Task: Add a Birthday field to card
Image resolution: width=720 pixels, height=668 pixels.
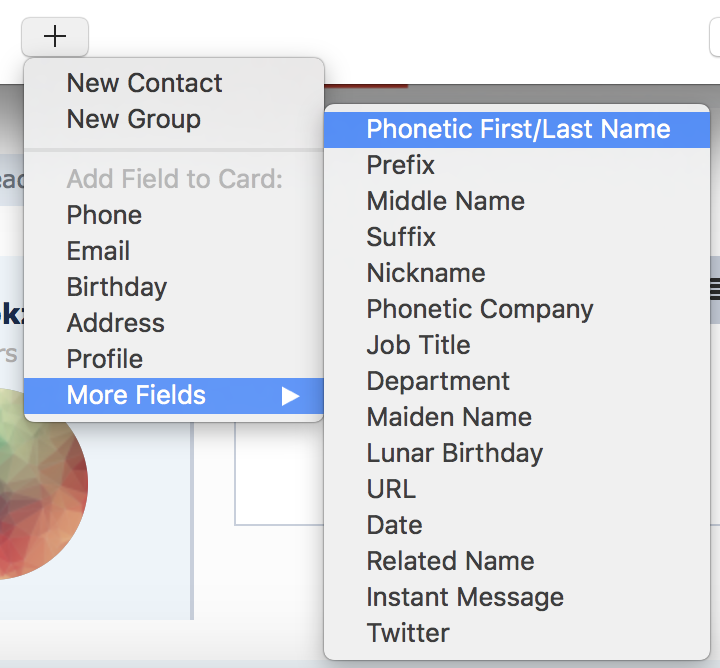Action: [116, 287]
